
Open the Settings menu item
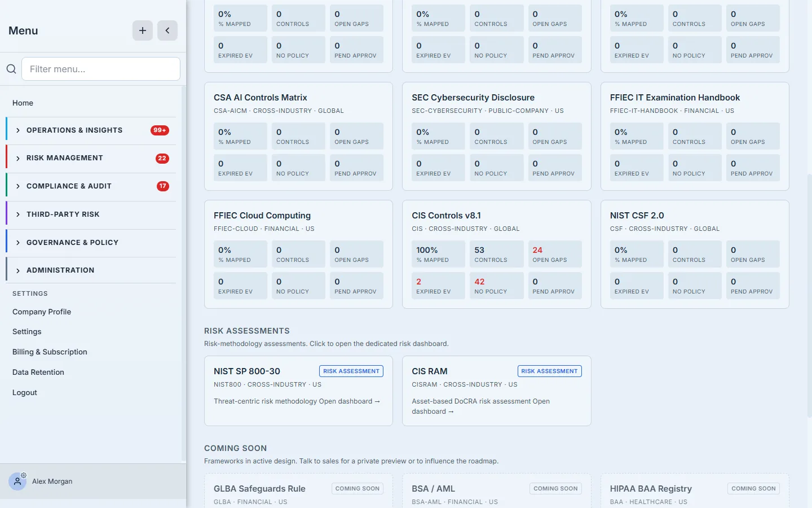27,331
